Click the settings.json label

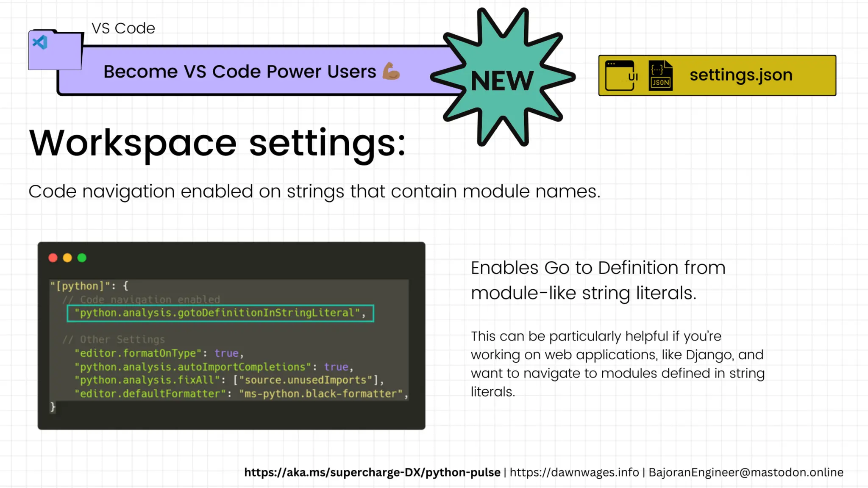click(x=741, y=75)
